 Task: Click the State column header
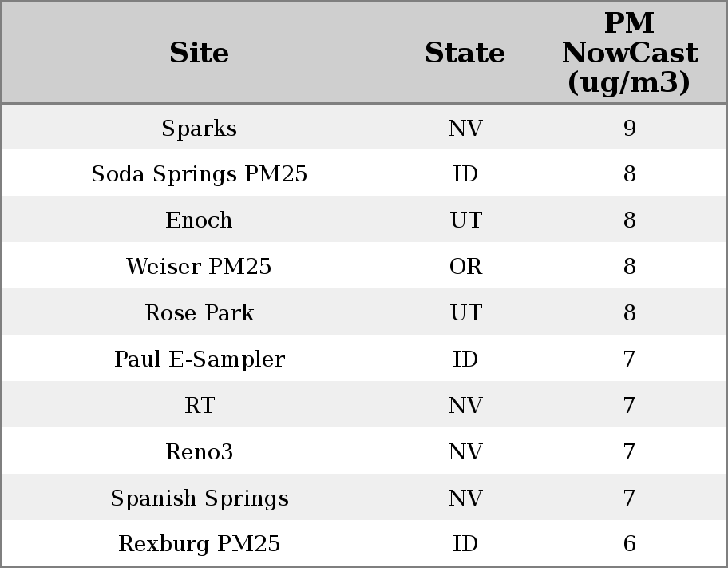pyautogui.click(x=465, y=54)
